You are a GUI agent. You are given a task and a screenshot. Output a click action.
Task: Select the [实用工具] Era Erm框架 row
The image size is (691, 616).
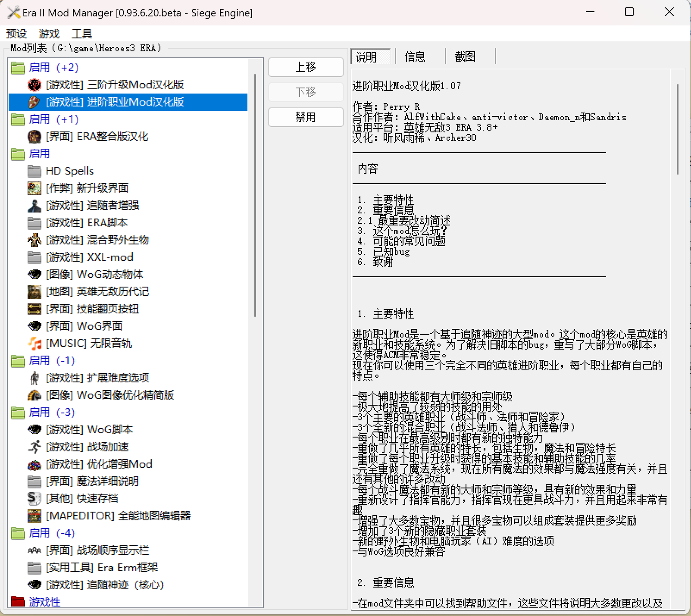pos(128,568)
